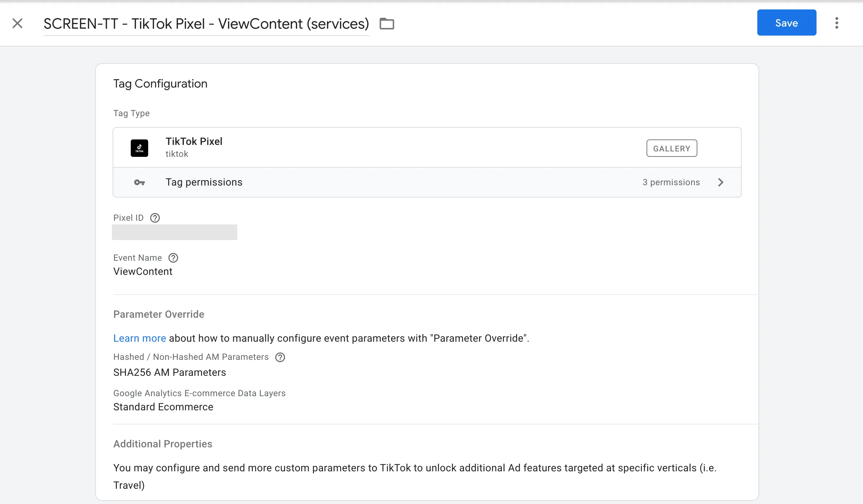Click the Tag Configuration heading

[x=160, y=84]
